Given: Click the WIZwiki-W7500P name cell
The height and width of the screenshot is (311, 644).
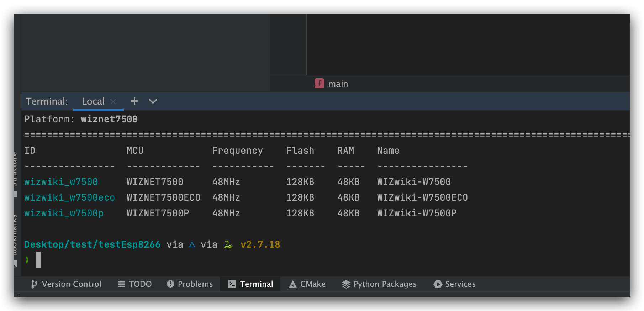Looking at the screenshot, I should click(417, 213).
